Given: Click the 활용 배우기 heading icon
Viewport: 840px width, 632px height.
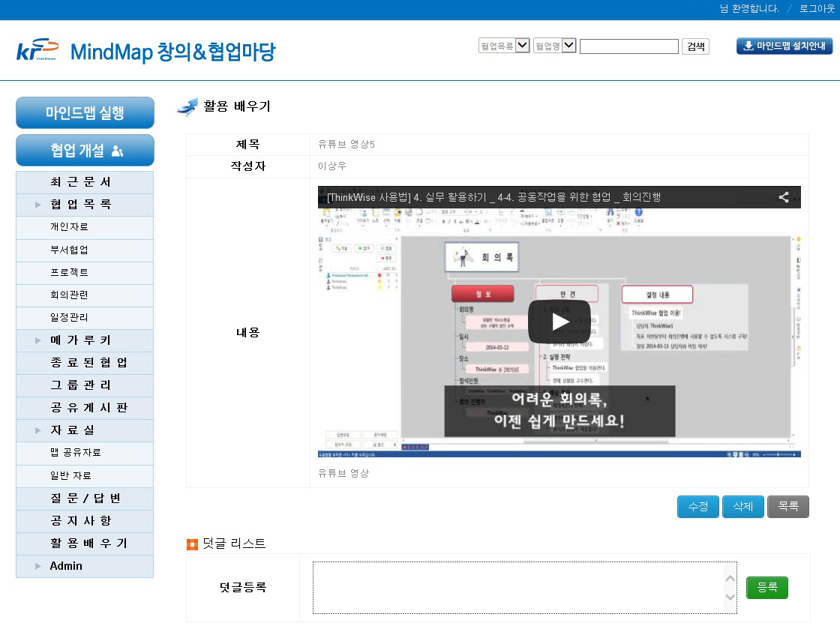Looking at the screenshot, I should (187, 106).
